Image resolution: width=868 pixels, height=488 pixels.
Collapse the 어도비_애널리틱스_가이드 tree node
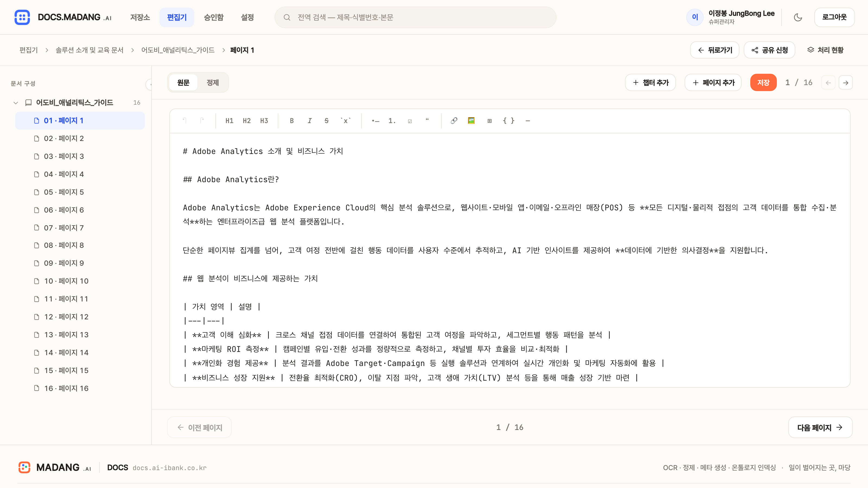15,103
